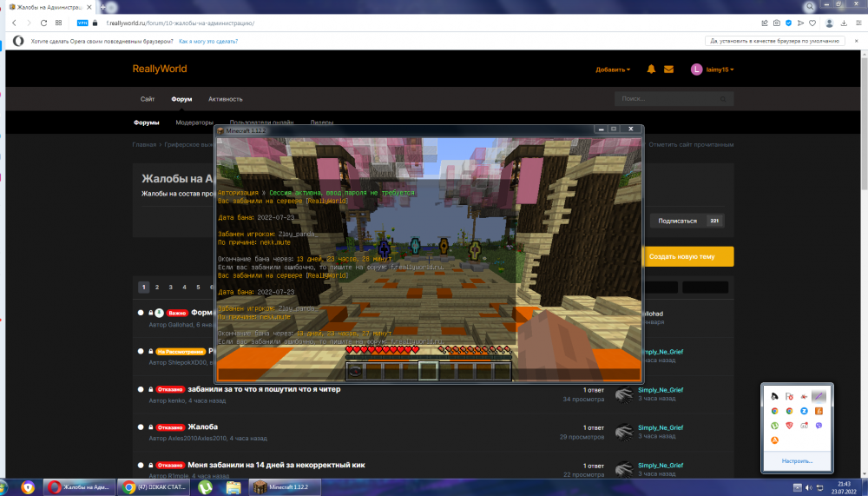868x496 pixels.
Task: Switch to Chrome taskbar button
Action: tap(155, 487)
